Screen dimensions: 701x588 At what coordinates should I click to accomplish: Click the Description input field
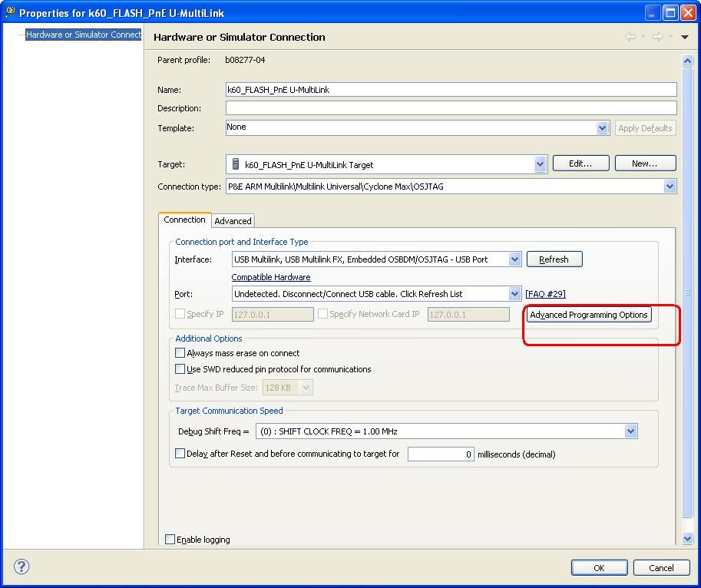point(451,107)
